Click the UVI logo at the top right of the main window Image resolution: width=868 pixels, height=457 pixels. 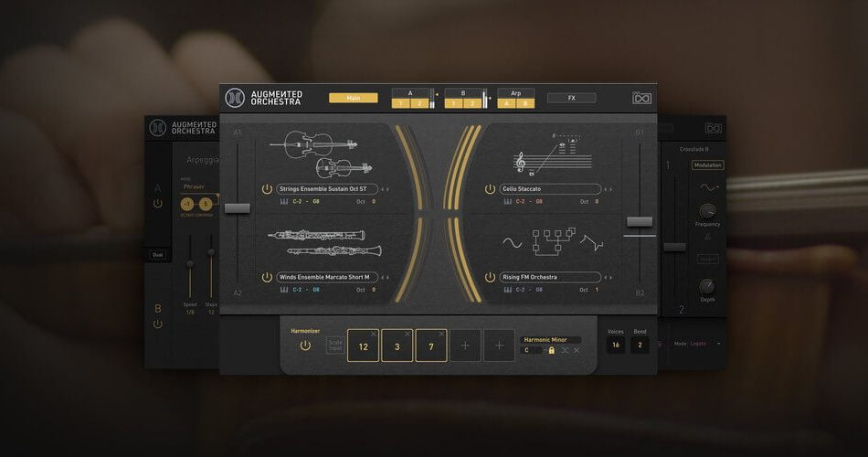point(641,98)
